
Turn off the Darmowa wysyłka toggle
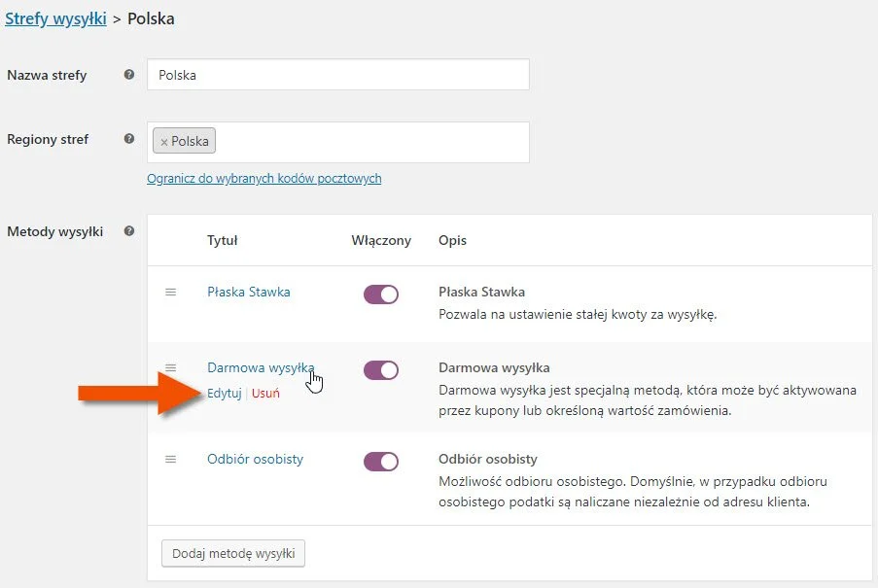[381, 369]
